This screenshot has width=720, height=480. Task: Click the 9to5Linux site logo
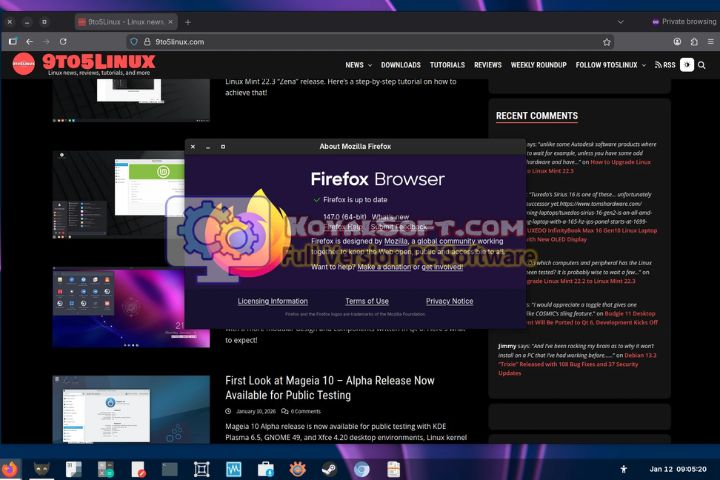coord(84,64)
